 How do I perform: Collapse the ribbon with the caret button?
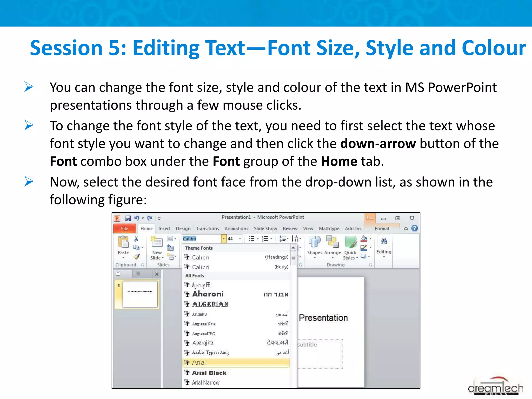[406, 229]
